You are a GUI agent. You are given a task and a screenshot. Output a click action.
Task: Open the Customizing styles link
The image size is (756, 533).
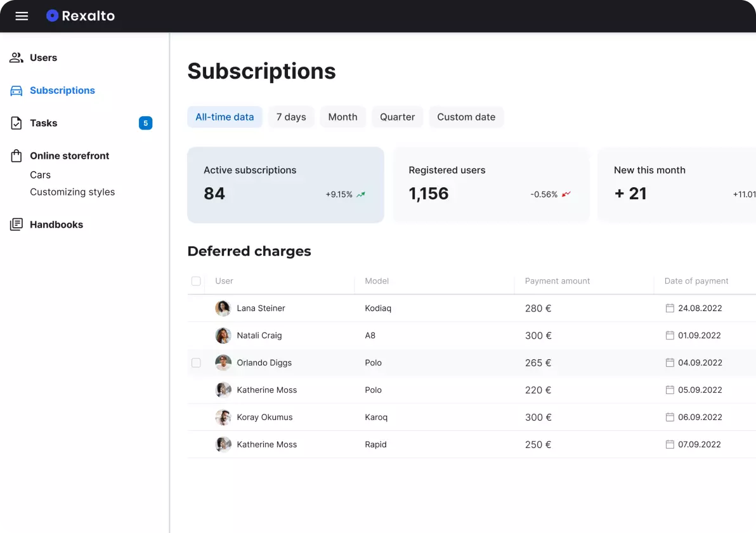(72, 192)
